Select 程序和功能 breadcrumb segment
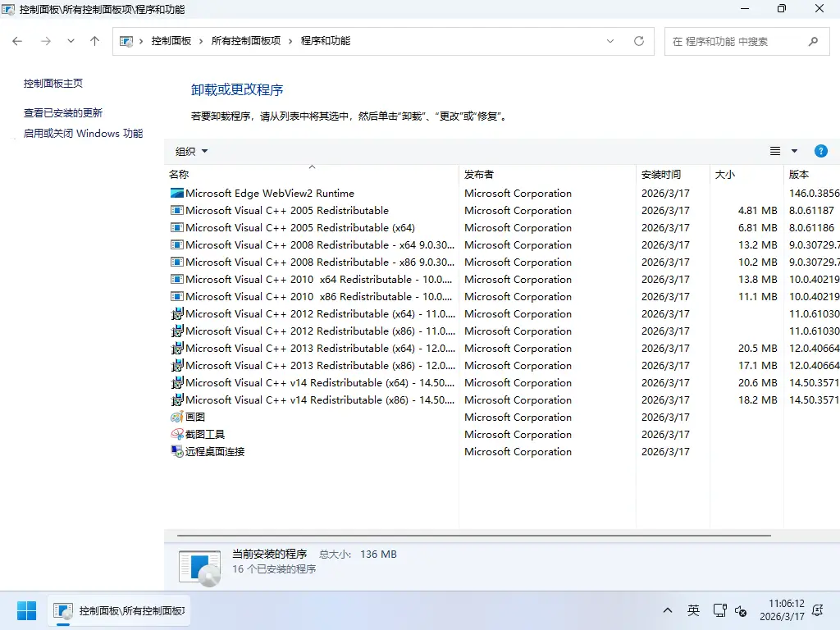Image resolution: width=840 pixels, height=630 pixels. (326, 41)
